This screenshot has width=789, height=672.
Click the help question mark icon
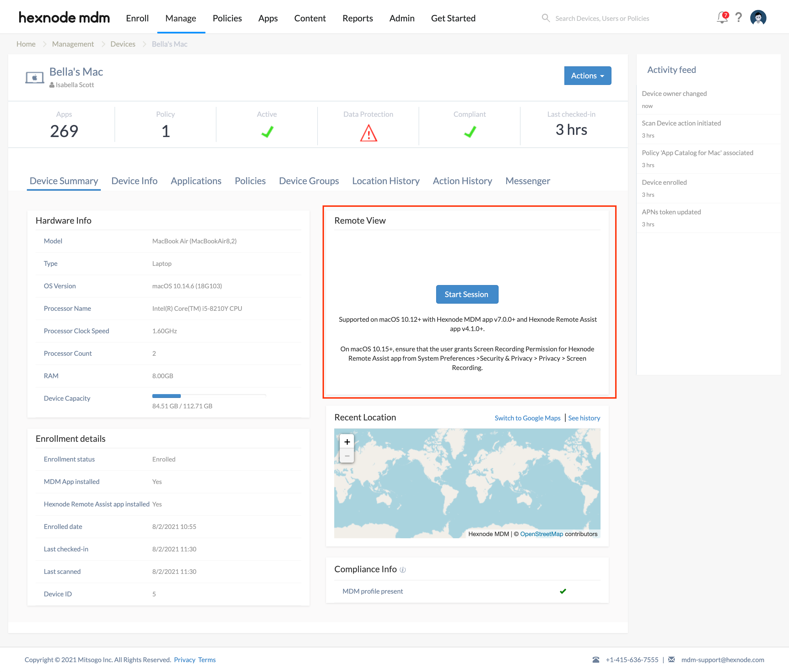[738, 18]
